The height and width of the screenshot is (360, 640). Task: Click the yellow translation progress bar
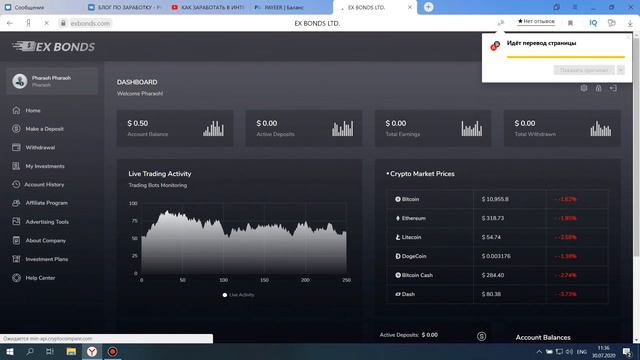coord(566,57)
